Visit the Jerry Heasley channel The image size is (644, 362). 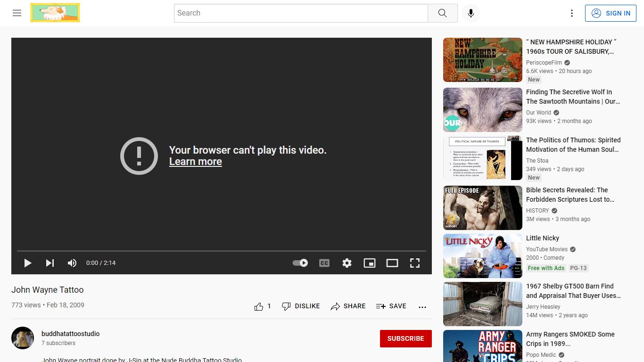[x=543, y=307]
